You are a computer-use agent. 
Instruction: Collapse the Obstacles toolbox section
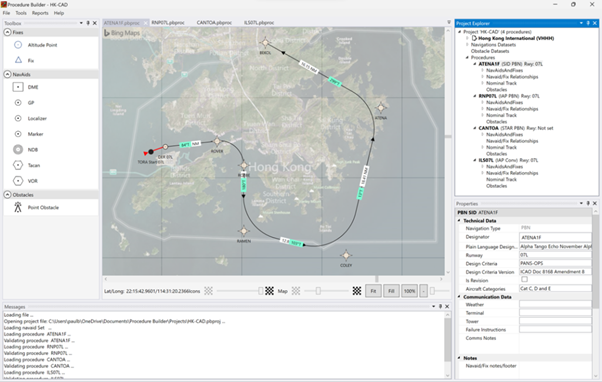(7, 195)
